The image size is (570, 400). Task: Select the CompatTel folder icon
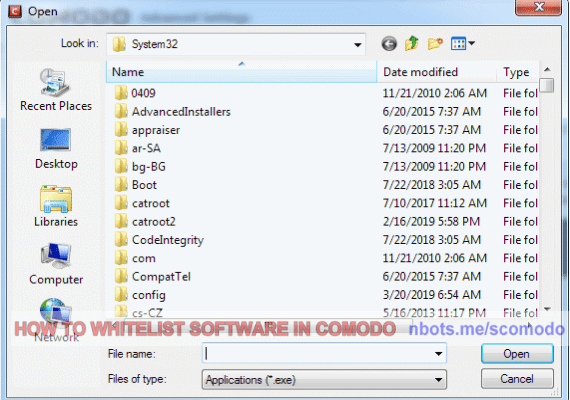pos(121,276)
